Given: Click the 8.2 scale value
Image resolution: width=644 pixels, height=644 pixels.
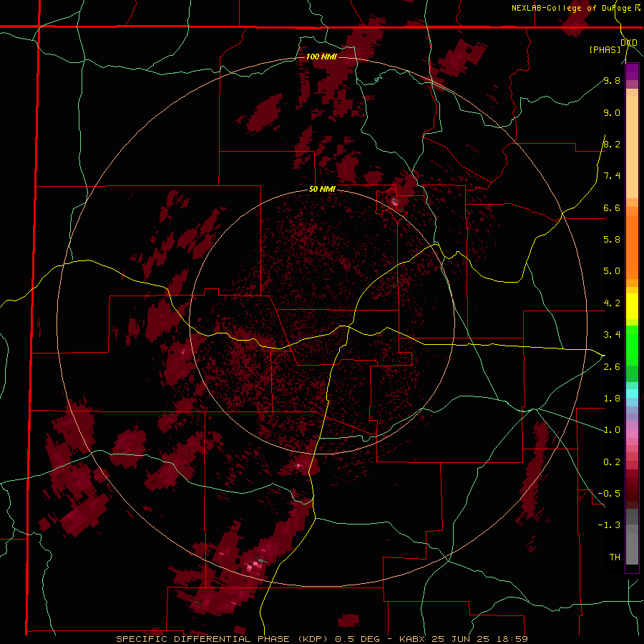Looking at the screenshot, I should point(612,144).
